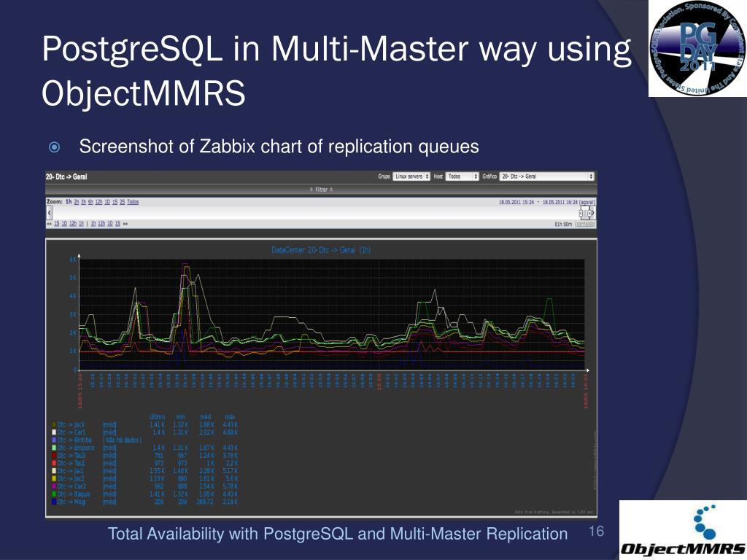747x560 pixels.
Task: Click the timeline scroll-left arrow
Action: click(49, 213)
